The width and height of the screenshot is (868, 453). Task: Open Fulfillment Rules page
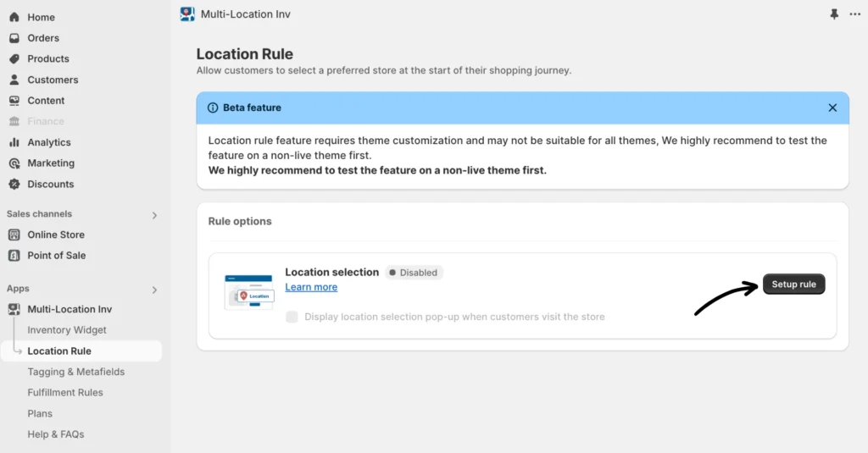[x=65, y=393]
